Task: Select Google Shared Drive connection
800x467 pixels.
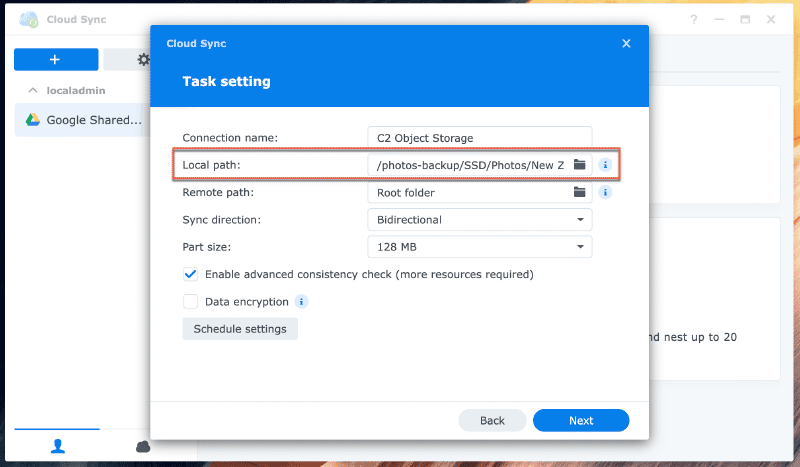Action: (x=93, y=120)
